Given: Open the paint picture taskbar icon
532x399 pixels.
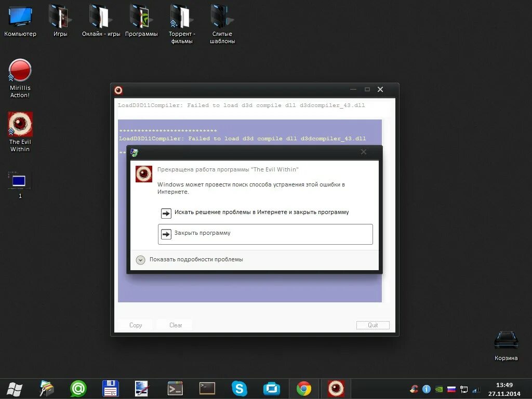Looking at the screenshot, I should 142,389.
